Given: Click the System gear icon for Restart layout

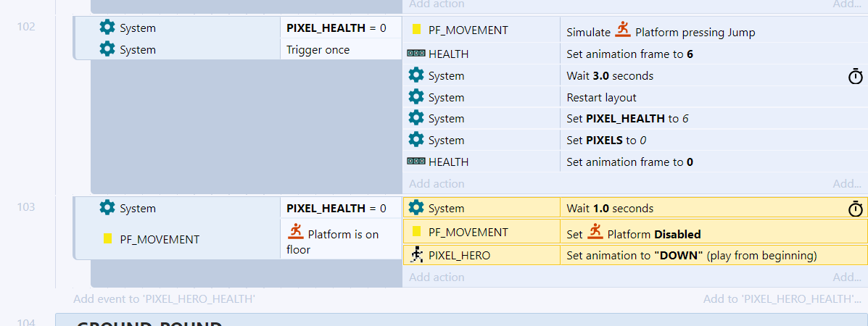Looking at the screenshot, I should click(x=416, y=97).
